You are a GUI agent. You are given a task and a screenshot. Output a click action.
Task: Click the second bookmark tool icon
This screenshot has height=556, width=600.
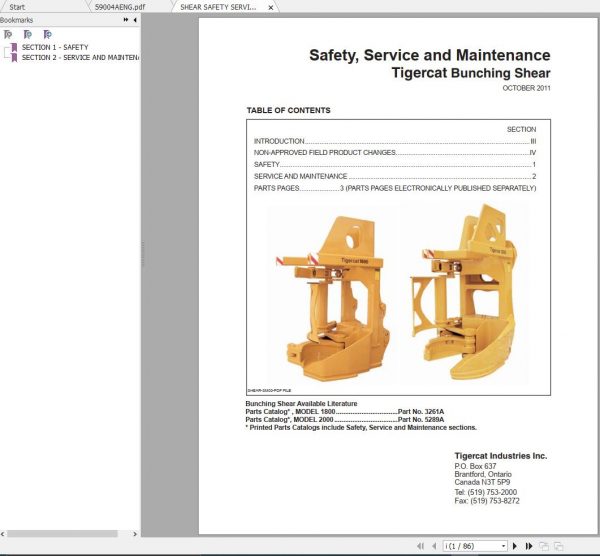pyautogui.click(x=28, y=34)
